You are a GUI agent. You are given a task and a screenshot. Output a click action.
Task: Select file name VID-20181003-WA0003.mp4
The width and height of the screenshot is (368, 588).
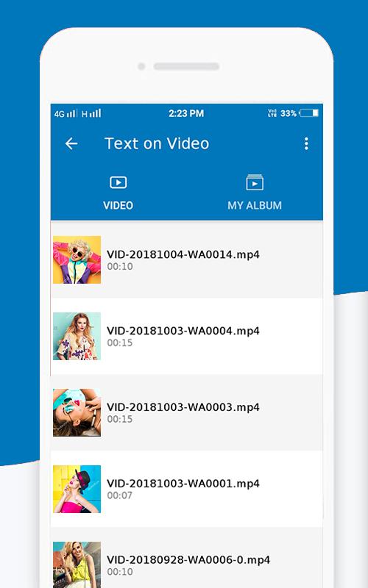[183, 407]
